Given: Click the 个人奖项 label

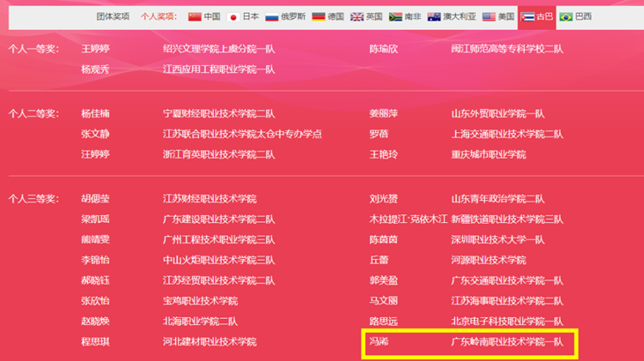Looking at the screenshot, I should point(159,16).
